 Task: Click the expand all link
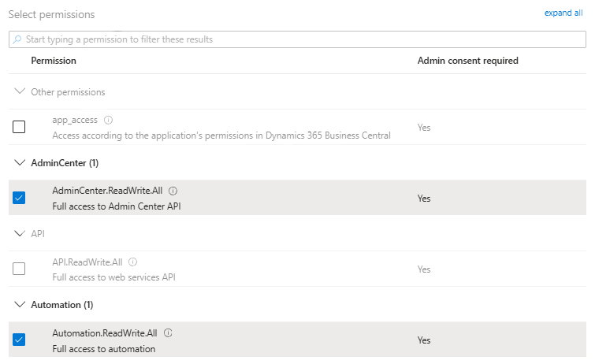(x=563, y=13)
